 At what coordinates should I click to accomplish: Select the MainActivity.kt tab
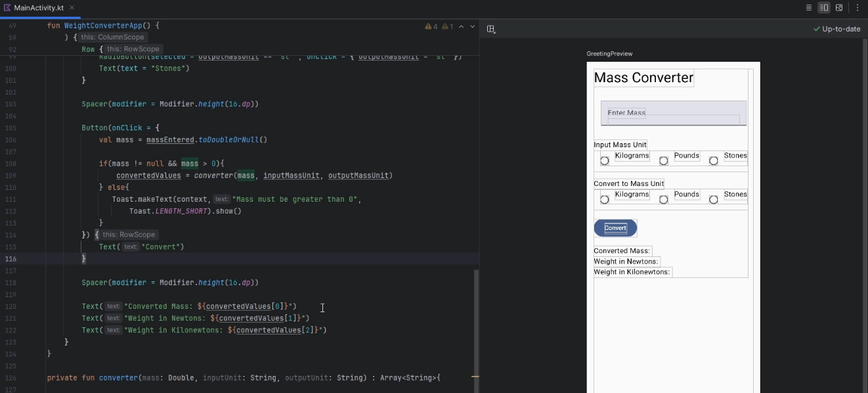(x=39, y=8)
